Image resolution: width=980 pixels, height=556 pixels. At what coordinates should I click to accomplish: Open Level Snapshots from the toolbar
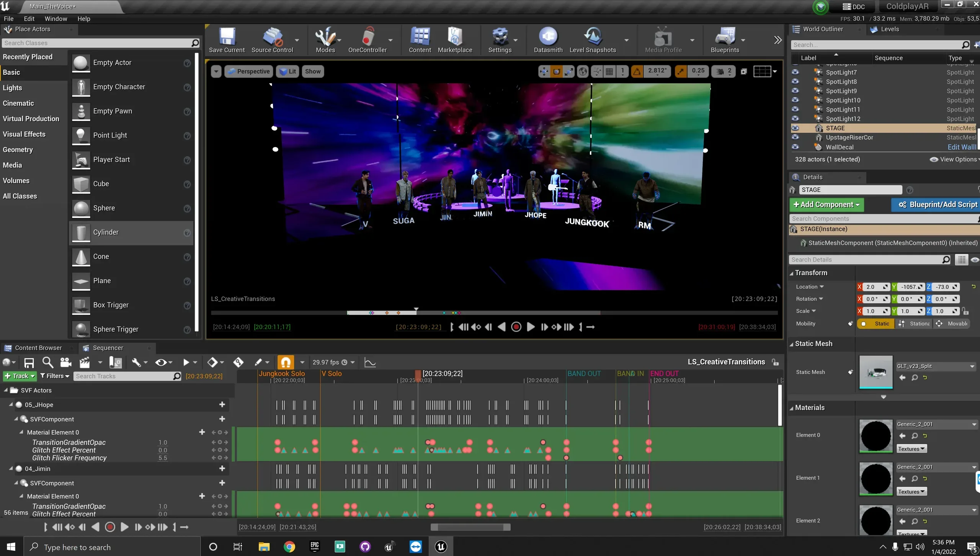[x=593, y=40]
